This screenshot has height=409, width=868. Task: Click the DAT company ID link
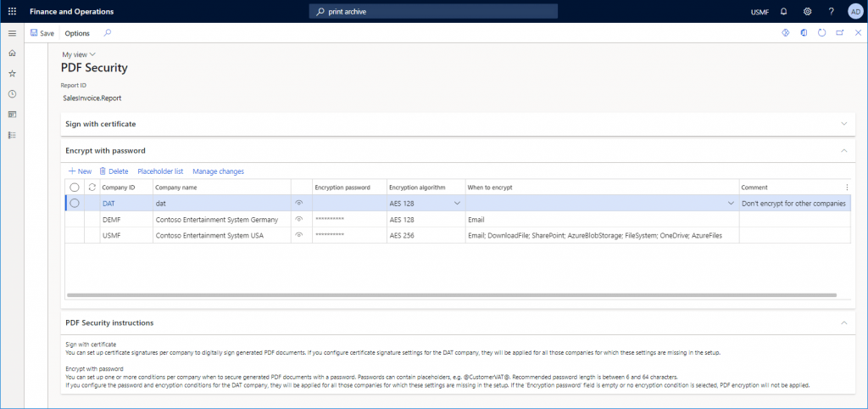(x=109, y=204)
